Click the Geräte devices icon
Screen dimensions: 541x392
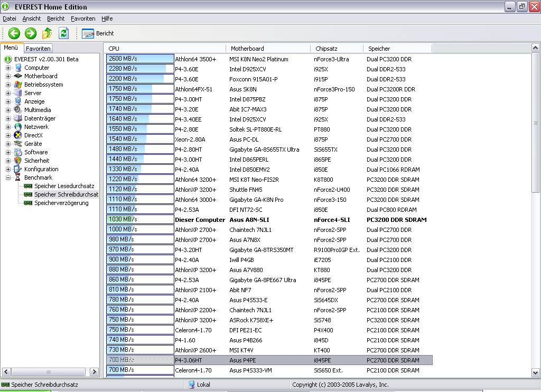[x=18, y=144]
